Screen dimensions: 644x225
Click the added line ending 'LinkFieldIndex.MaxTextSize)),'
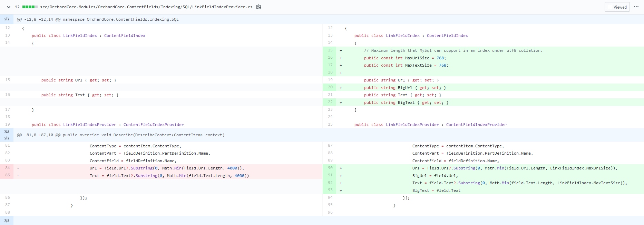point(519,183)
